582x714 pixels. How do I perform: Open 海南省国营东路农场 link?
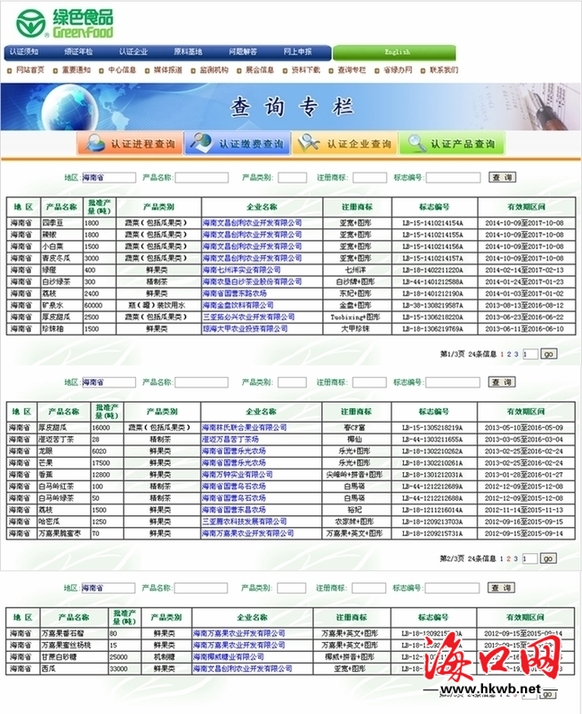pyautogui.click(x=235, y=294)
